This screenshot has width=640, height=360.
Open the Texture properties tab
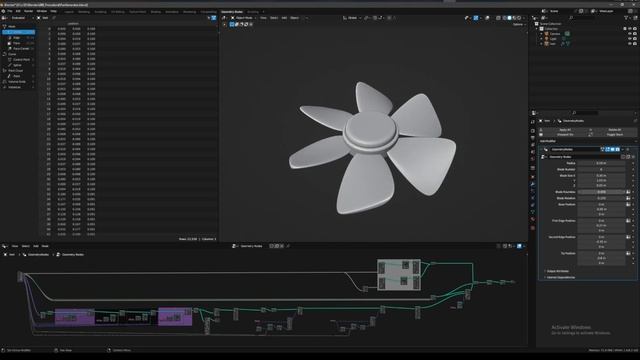click(533, 228)
